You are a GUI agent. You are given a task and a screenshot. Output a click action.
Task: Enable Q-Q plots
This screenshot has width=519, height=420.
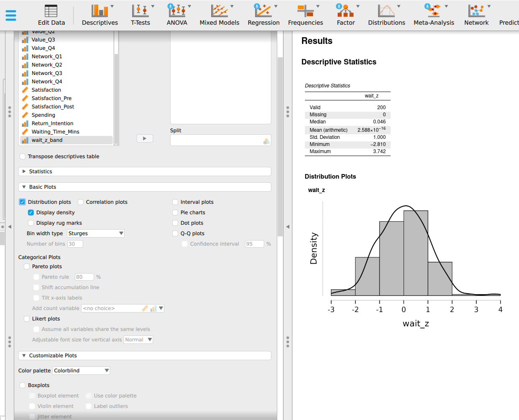pyautogui.click(x=175, y=233)
